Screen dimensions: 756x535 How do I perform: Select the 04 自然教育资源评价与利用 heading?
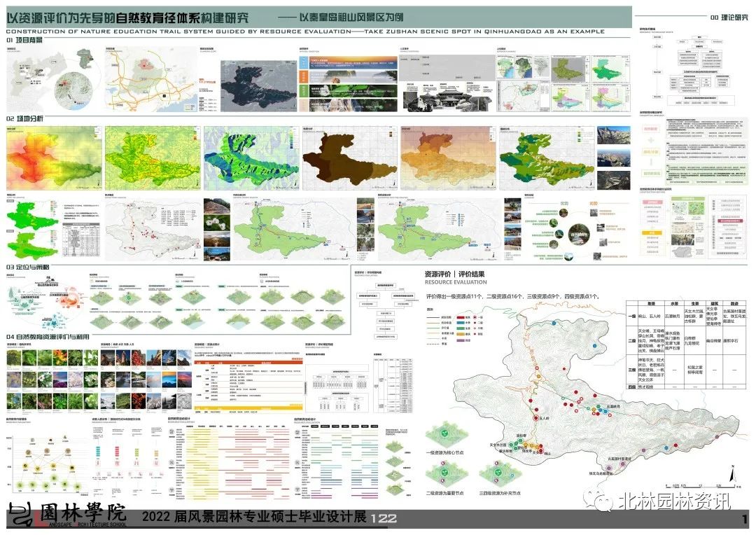tap(48, 337)
